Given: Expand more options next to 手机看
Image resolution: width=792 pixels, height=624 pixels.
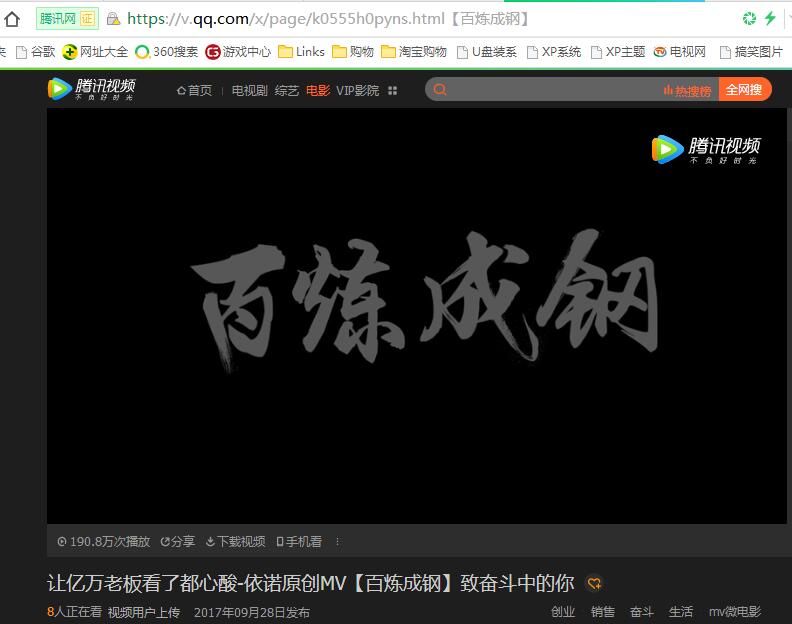Looking at the screenshot, I should pyautogui.click(x=337, y=542).
